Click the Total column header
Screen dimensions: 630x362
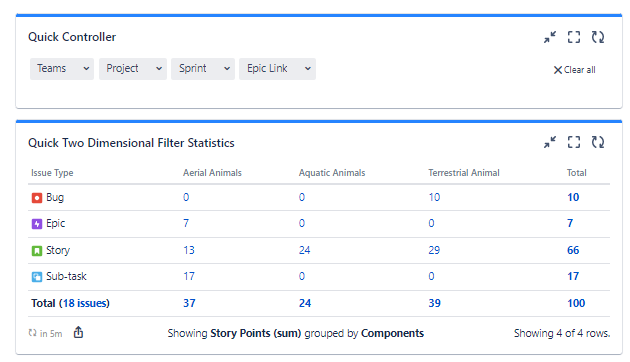coord(577,173)
